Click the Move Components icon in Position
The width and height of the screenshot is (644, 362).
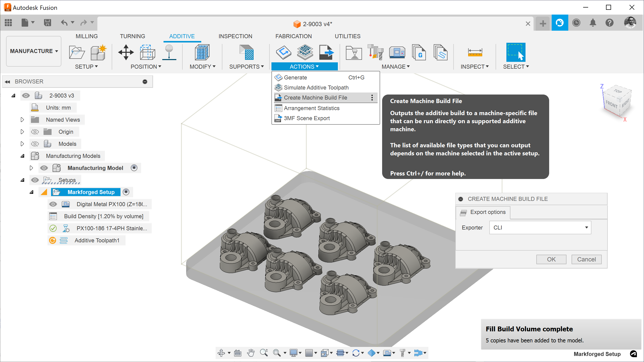pyautogui.click(x=126, y=52)
